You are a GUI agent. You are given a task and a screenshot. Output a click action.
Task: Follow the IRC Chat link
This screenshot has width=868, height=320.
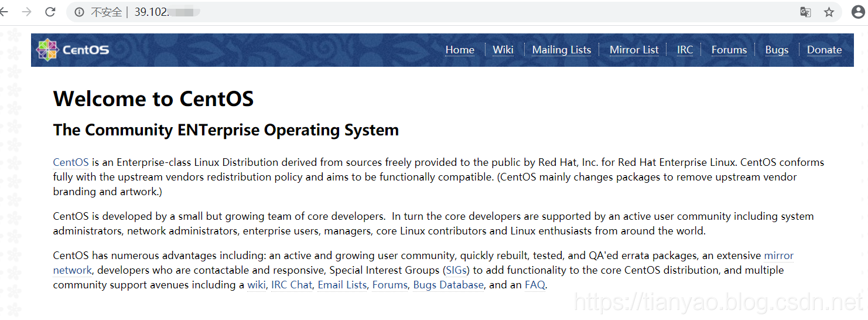coord(292,285)
